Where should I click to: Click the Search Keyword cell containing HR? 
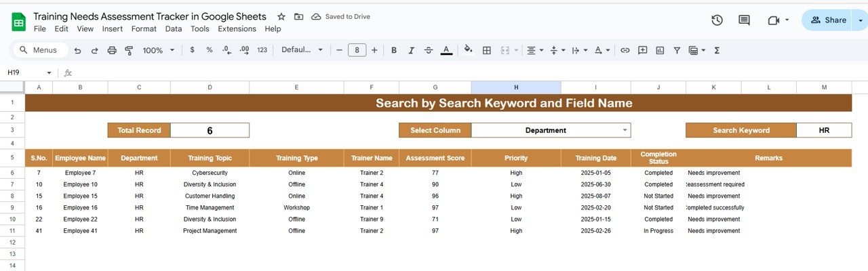pyautogui.click(x=823, y=130)
